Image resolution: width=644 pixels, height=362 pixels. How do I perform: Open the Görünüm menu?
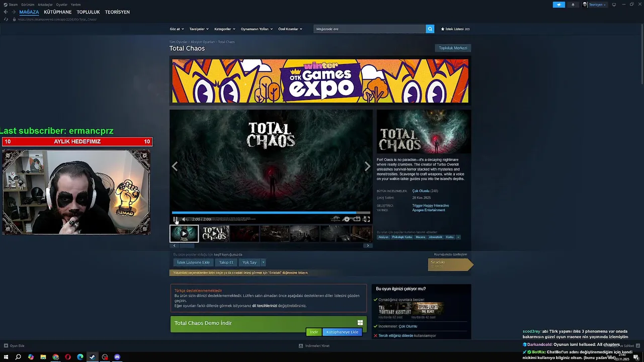click(27, 5)
